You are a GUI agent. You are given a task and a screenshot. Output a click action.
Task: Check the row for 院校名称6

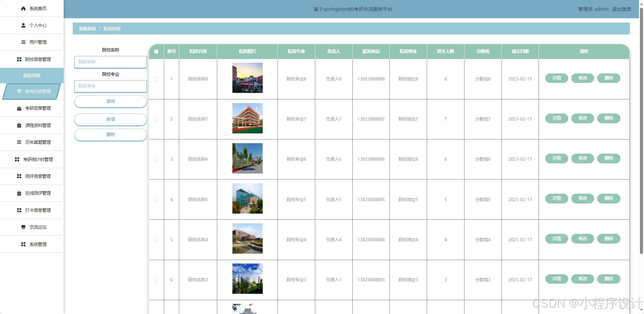(x=156, y=159)
